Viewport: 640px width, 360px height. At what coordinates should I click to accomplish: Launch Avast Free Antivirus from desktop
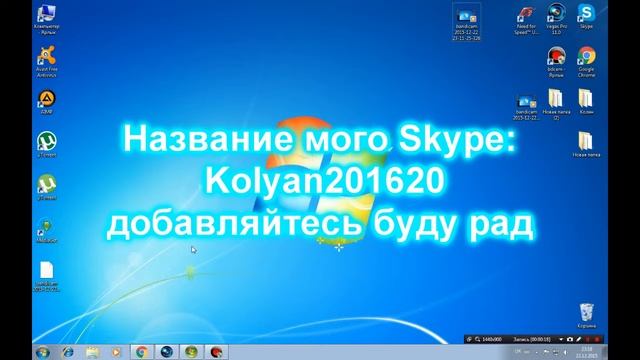click(x=47, y=62)
